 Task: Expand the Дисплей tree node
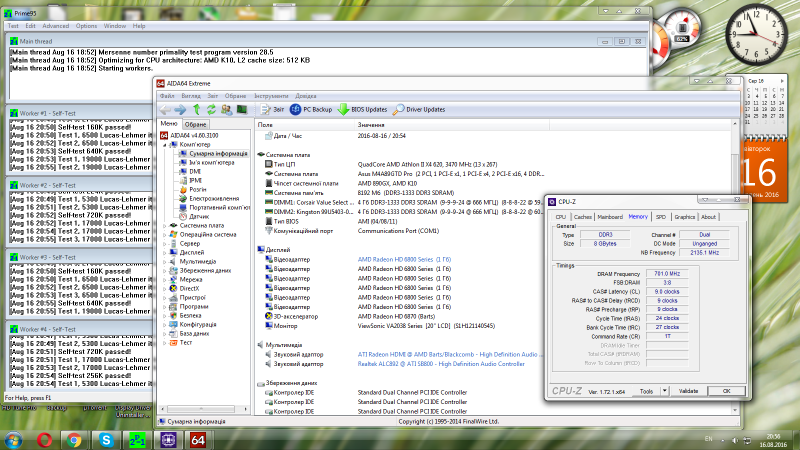(x=166, y=252)
